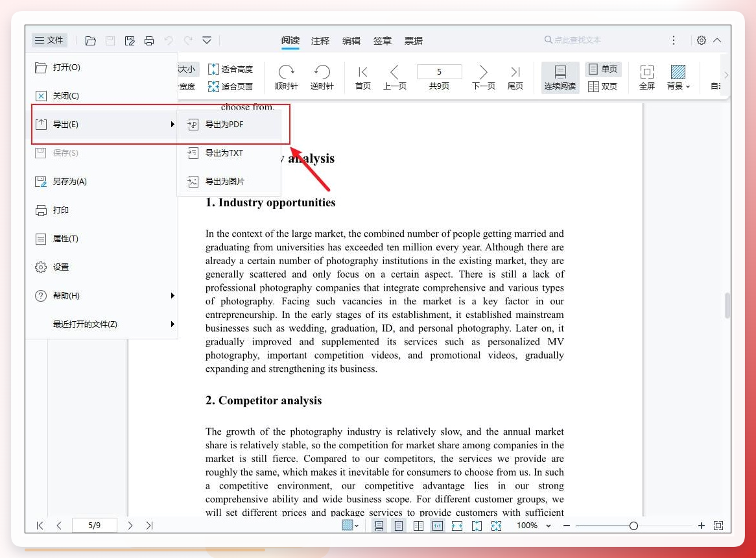
Task: Click the ribbon overflow right chevron
Action: pos(726,75)
